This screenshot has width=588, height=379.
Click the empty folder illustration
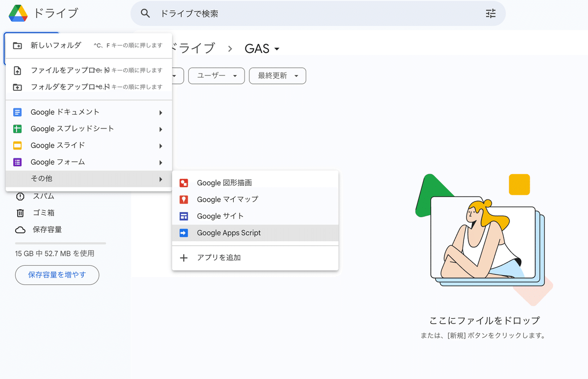pyautogui.click(x=485, y=240)
